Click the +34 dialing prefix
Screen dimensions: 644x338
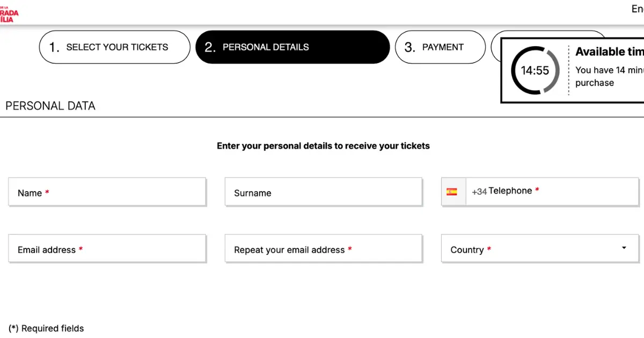[479, 192]
